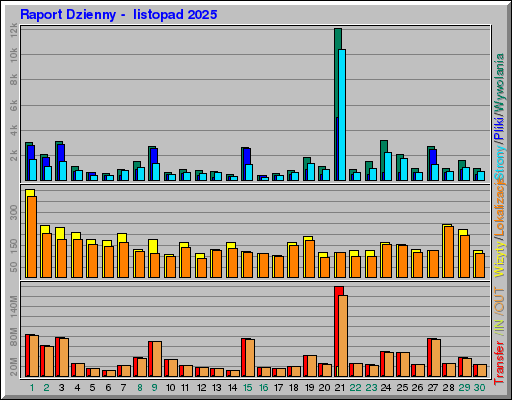Click day label '14' on the x-axis
This screenshot has height=400, width=512.
coord(232,388)
